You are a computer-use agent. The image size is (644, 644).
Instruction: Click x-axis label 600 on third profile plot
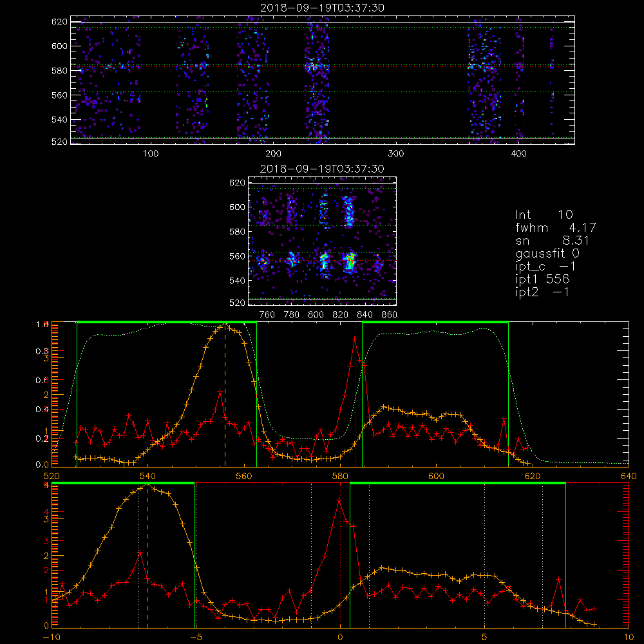coord(436,476)
